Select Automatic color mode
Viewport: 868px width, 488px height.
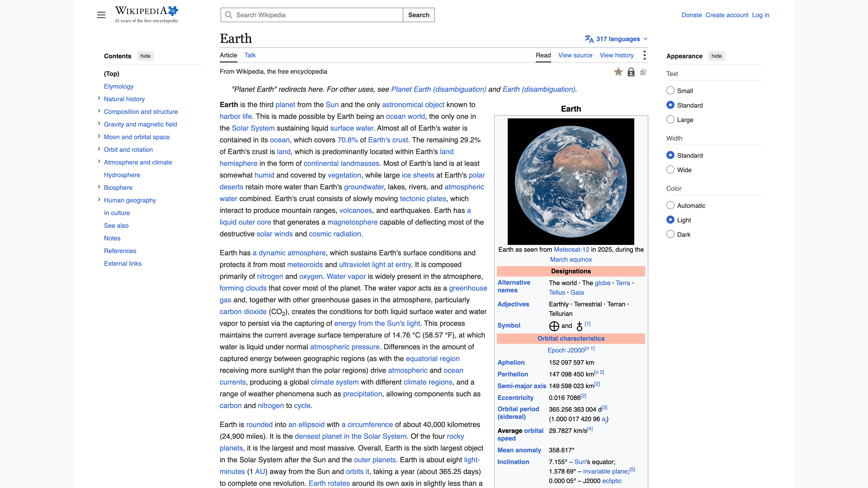[x=670, y=205]
